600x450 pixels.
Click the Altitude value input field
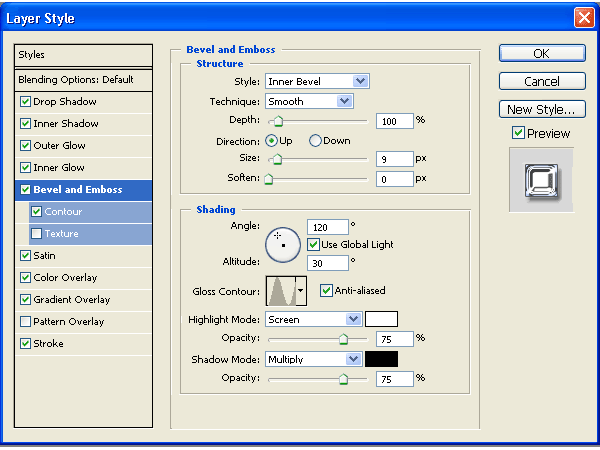[328, 263]
